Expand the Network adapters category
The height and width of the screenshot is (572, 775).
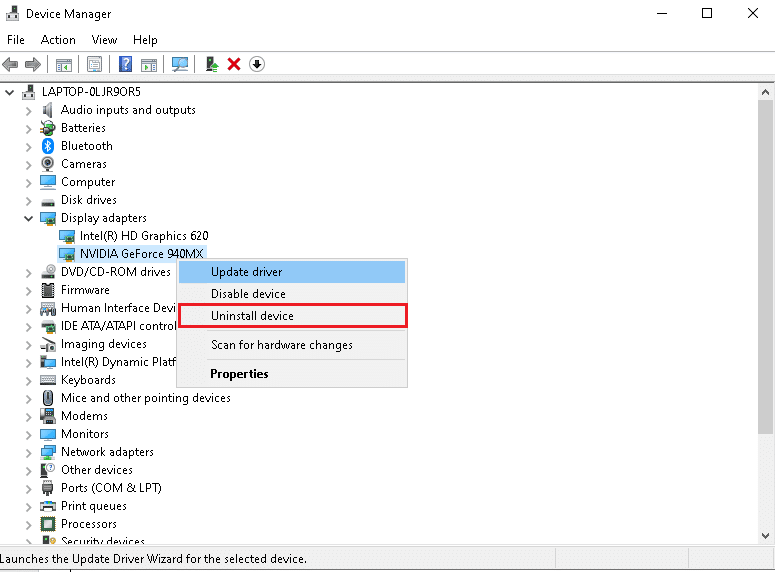pos(28,452)
